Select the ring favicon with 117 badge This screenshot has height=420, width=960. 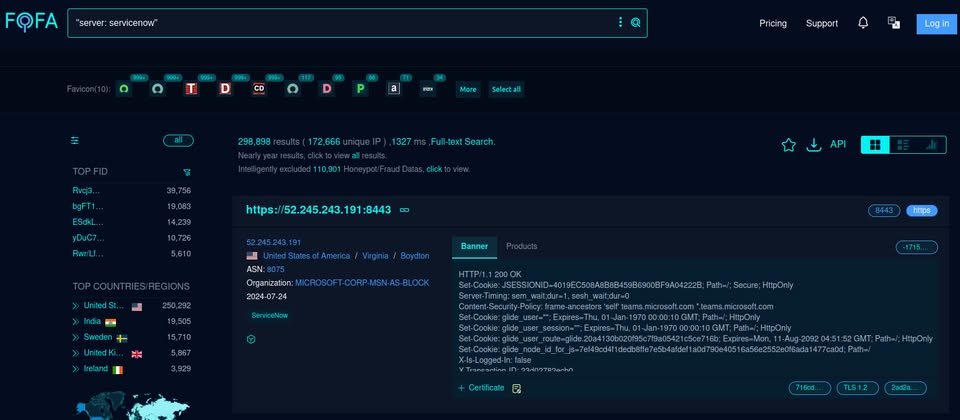[x=293, y=89]
